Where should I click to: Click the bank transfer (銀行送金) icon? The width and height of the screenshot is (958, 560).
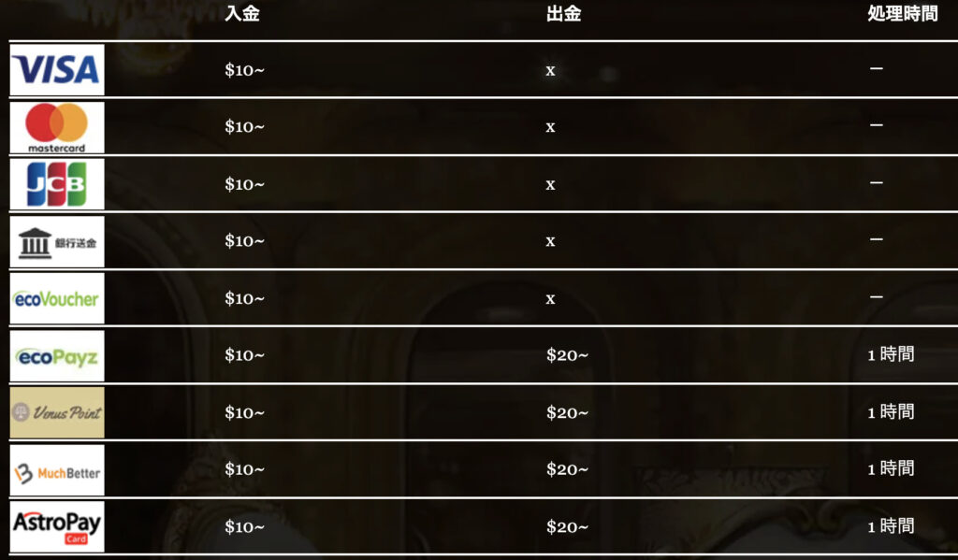coord(57,241)
